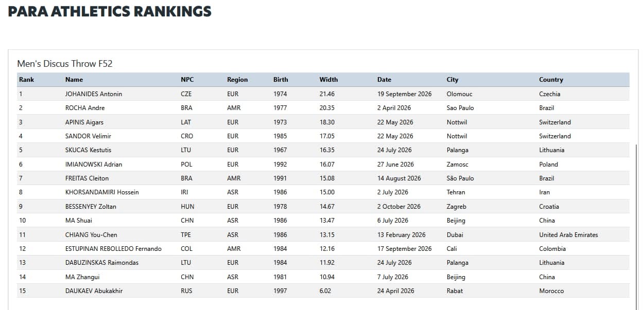Click on KHORSANDAMIRI Hossein
Image resolution: width=644 pixels, height=310 pixels.
pos(102,192)
